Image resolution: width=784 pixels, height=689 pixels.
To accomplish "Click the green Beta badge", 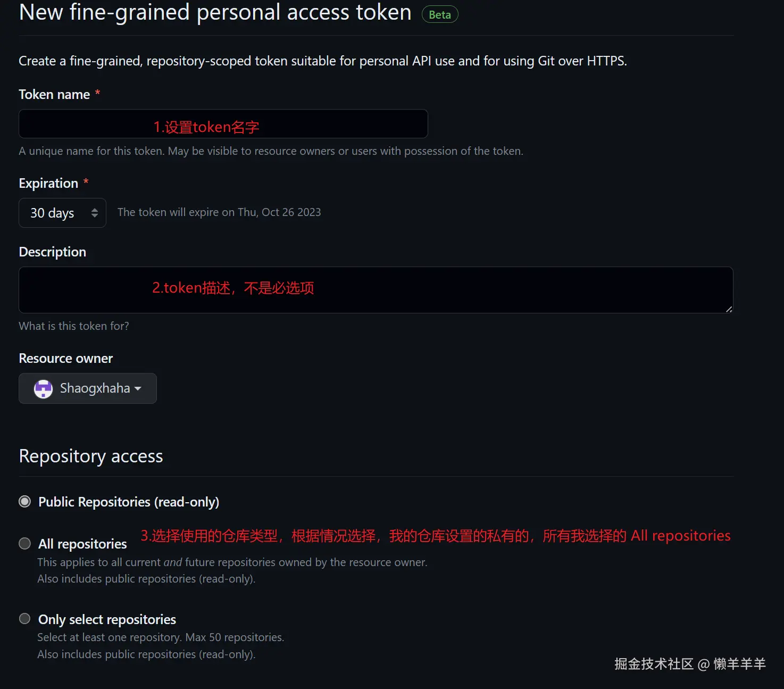I will pyautogui.click(x=440, y=15).
